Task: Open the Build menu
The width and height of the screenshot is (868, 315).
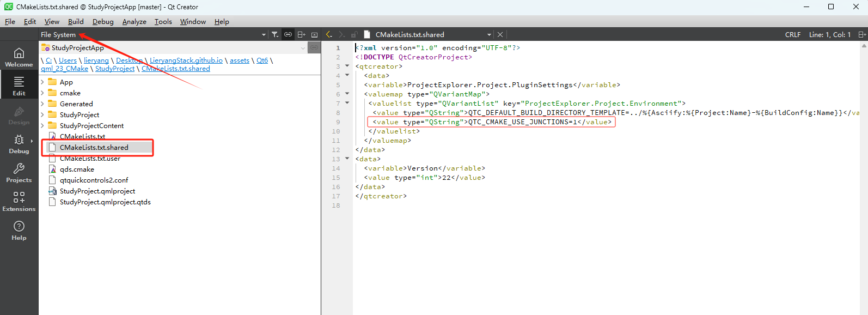Action: [x=76, y=22]
